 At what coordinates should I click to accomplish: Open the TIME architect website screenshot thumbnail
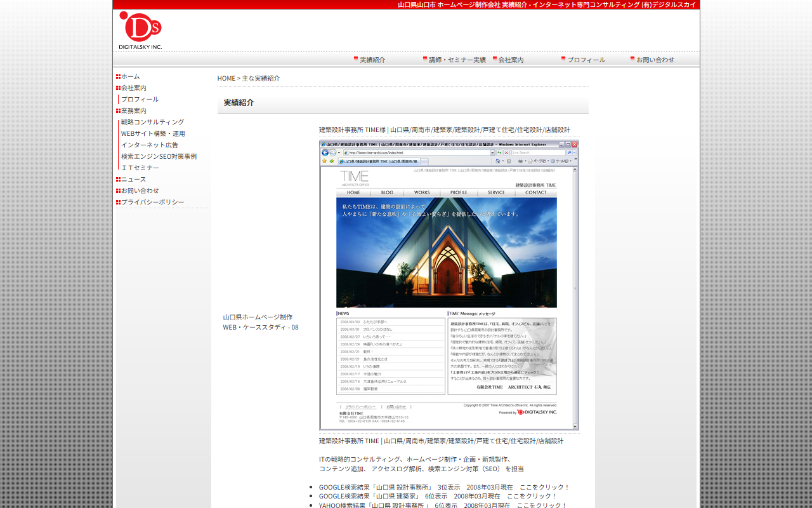pos(449,284)
